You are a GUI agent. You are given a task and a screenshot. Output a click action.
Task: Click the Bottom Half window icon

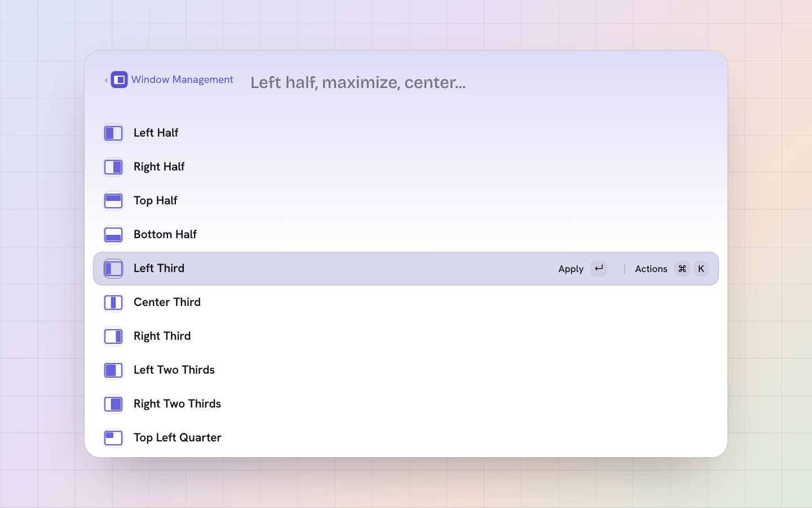[x=113, y=235]
